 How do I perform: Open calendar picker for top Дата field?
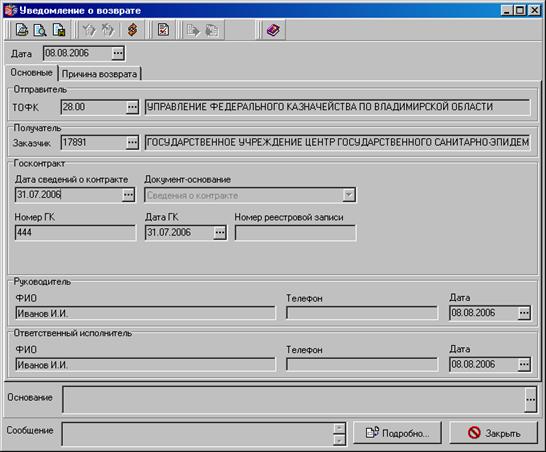pyautogui.click(x=118, y=53)
